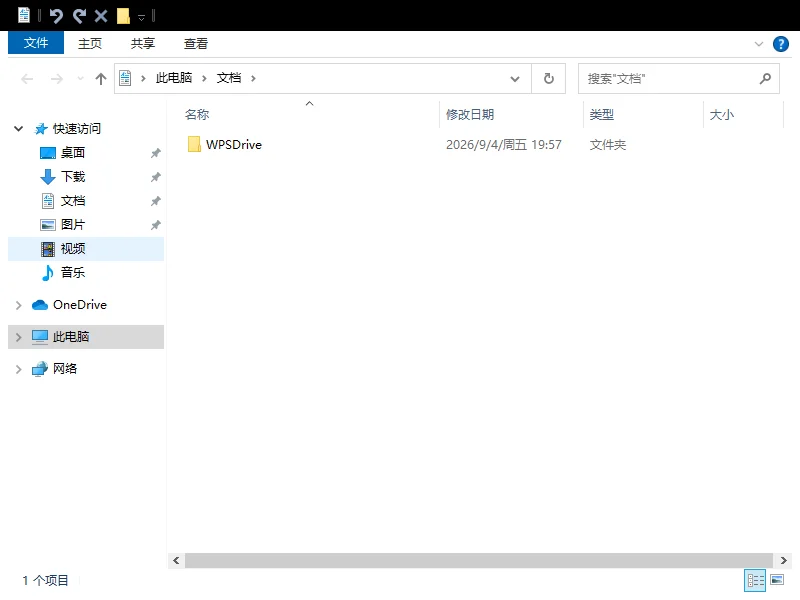Select 此电脑 in the navigation pane
Image resolution: width=800 pixels, height=600 pixels.
pos(70,337)
